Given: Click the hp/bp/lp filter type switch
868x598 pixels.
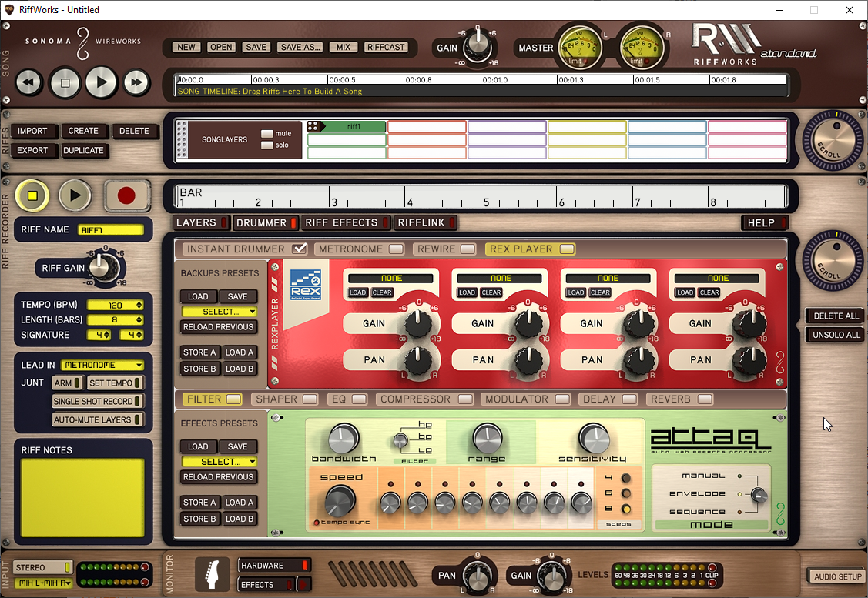Looking at the screenshot, I should pos(400,441).
